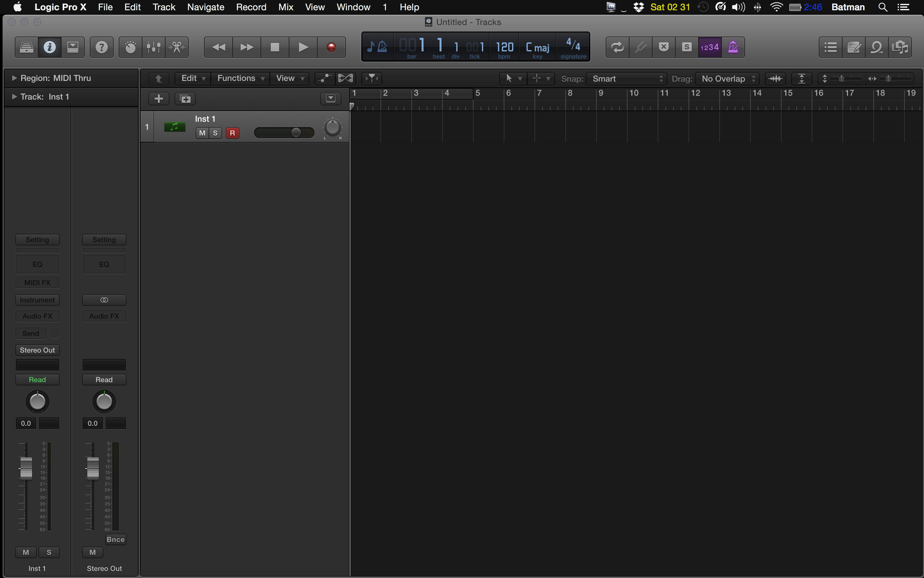Toggle the Solo S button in control bar

[687, 48]
